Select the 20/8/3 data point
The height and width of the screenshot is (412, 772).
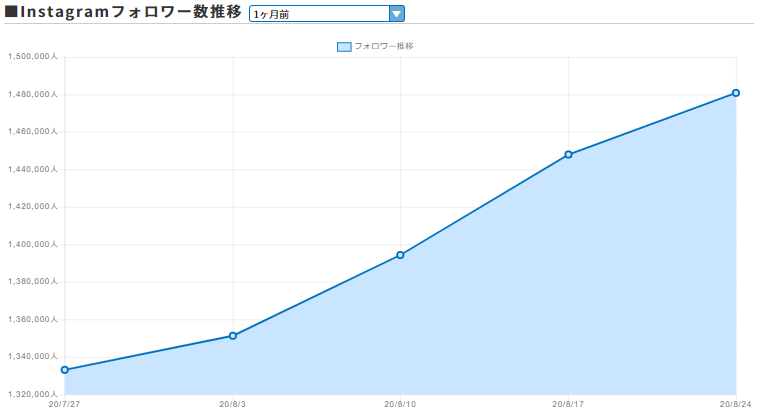click(x=233, y=336)
